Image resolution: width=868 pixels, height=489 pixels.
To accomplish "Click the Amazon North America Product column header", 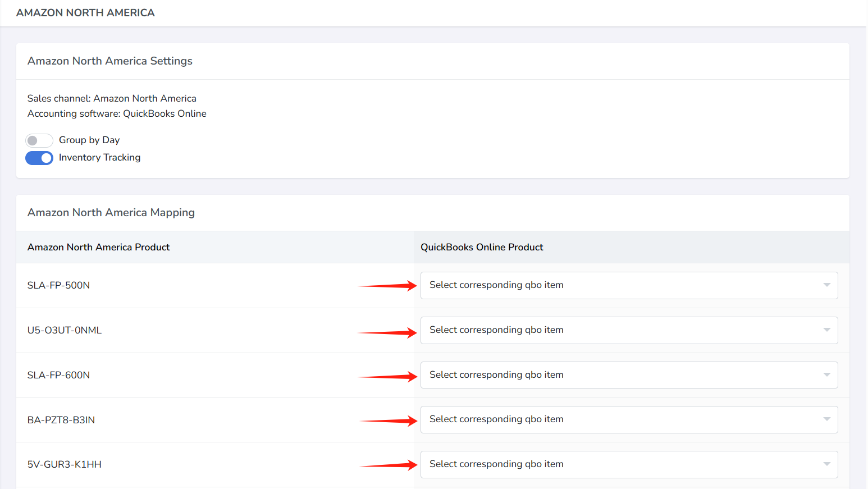I will [98, 247].
